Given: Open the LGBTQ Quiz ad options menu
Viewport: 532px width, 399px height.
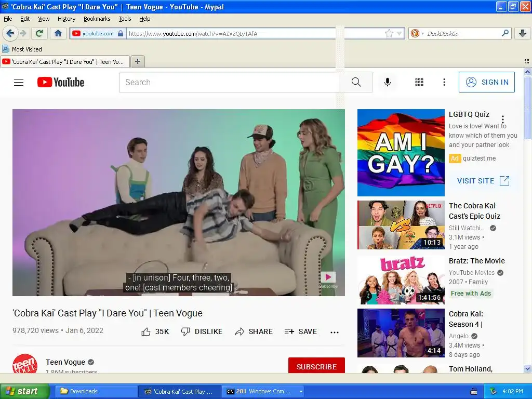Looking at the screenshot, I should point(503,119).
